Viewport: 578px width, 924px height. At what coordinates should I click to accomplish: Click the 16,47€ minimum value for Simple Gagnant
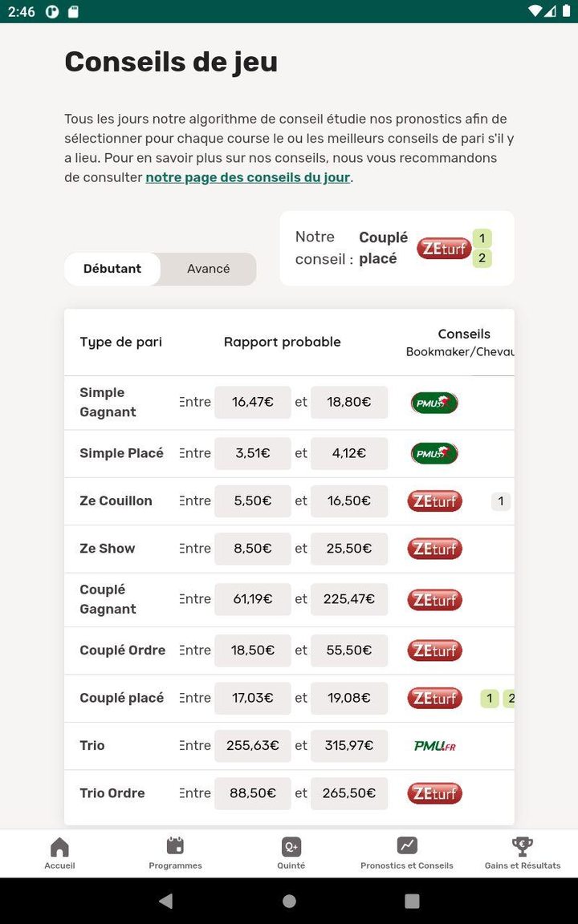[x=252, y=403]
